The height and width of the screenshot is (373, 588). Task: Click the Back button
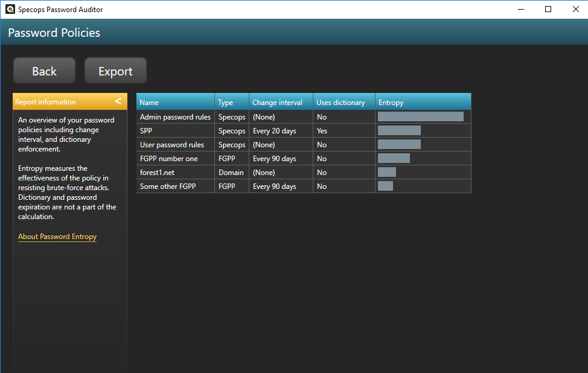(x=44, y=71)
